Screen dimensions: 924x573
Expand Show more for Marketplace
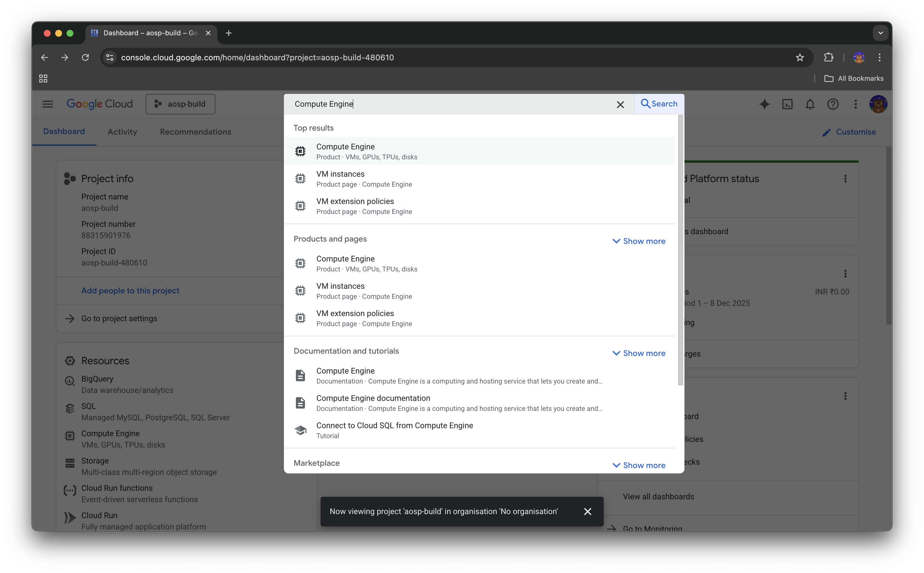pyautogui.click(x=639, y=465)
